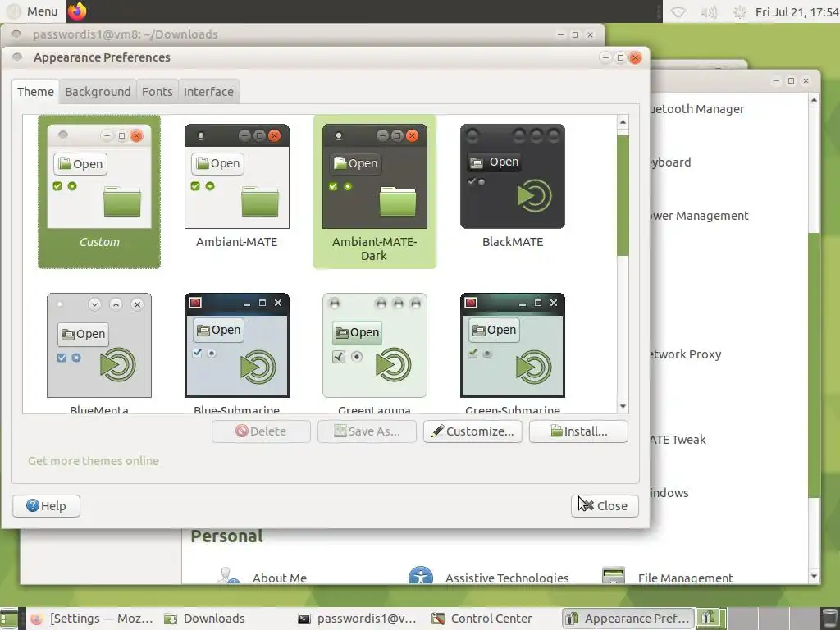This screenshot has height=630, width=840.
Task: Open Power Management in Control Center
Action: 699,216
